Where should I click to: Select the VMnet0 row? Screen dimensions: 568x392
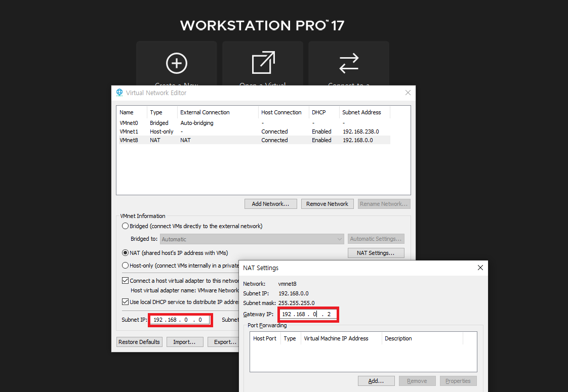(254, 123)
